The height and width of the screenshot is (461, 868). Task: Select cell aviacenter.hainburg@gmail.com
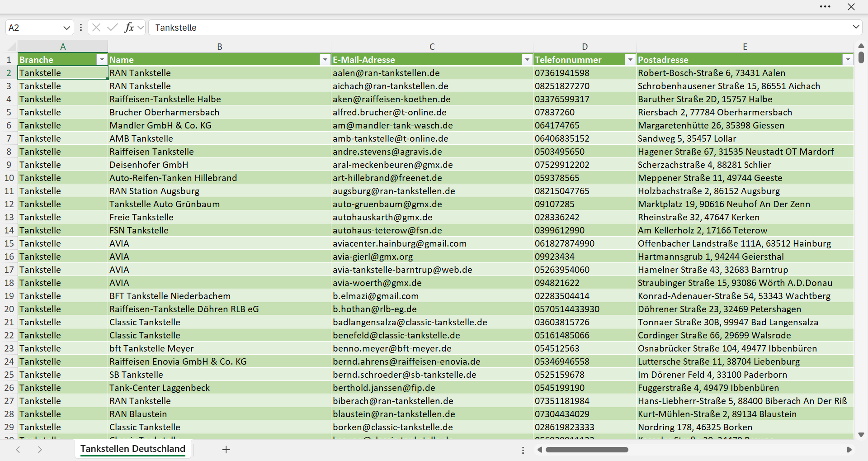coord(432,243)
